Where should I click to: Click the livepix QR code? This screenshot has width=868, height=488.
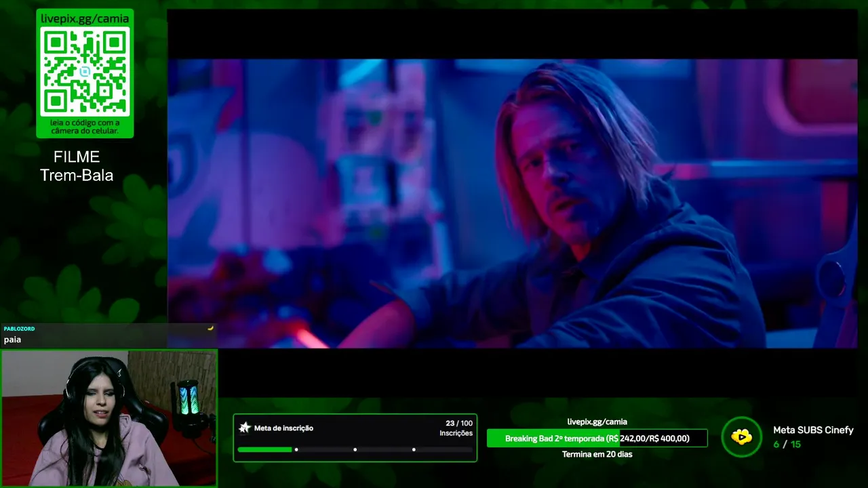click(85, 72)
